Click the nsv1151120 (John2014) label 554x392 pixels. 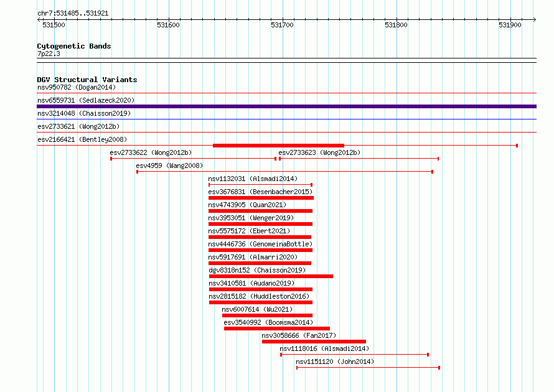(335, 362)
